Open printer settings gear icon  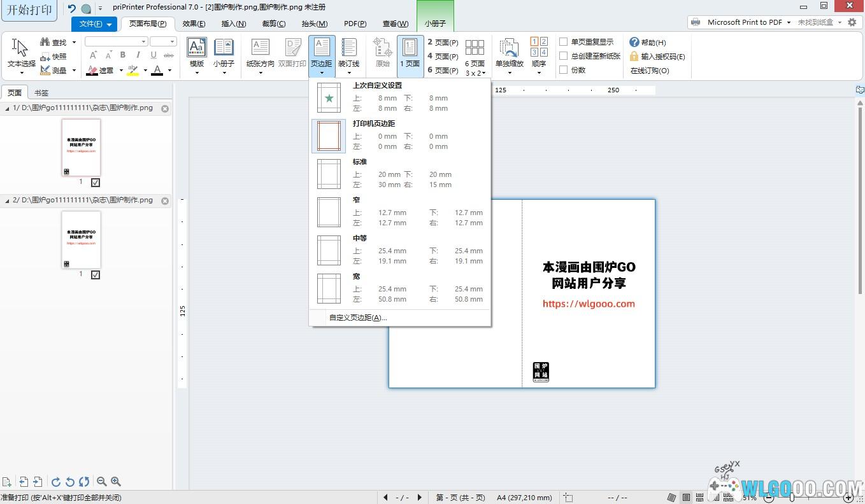point(852,22)
